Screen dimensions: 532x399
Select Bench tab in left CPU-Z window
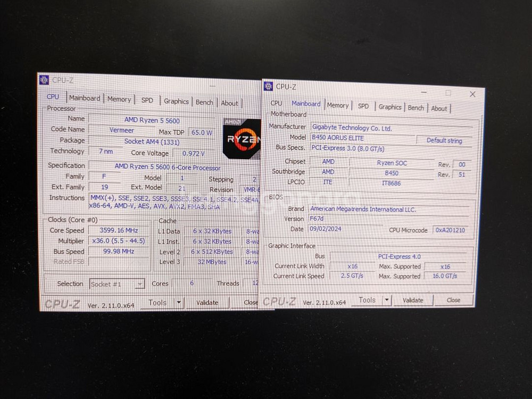pos(204,103)
